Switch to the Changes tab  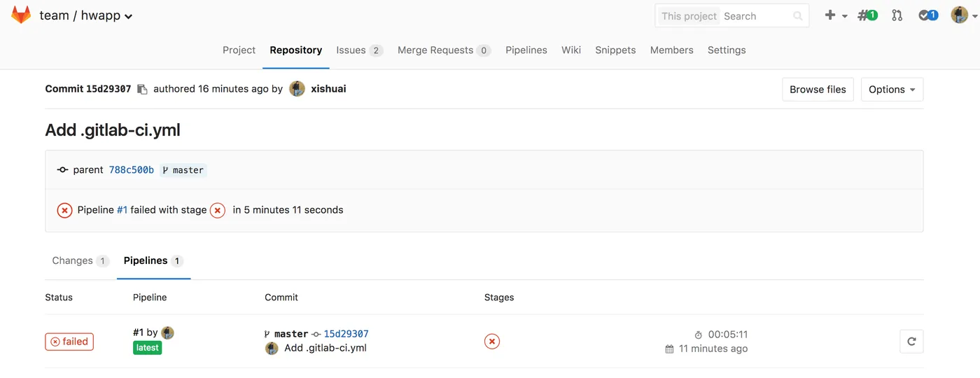click(x=80, y=260)
